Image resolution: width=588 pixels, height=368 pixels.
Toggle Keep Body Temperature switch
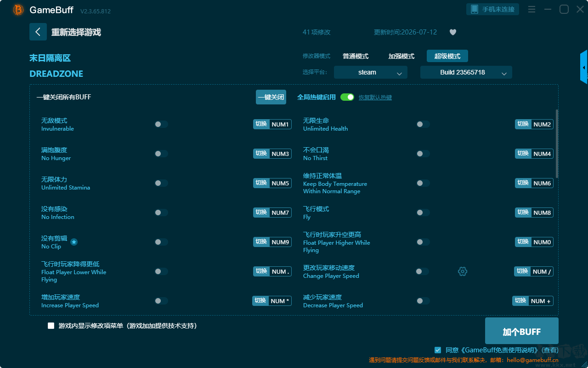point(423,183)
